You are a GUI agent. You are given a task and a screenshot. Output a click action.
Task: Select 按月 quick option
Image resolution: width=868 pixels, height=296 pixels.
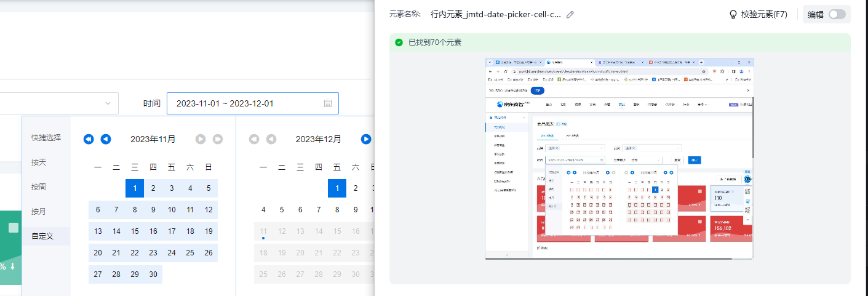(x=39, y=211)
